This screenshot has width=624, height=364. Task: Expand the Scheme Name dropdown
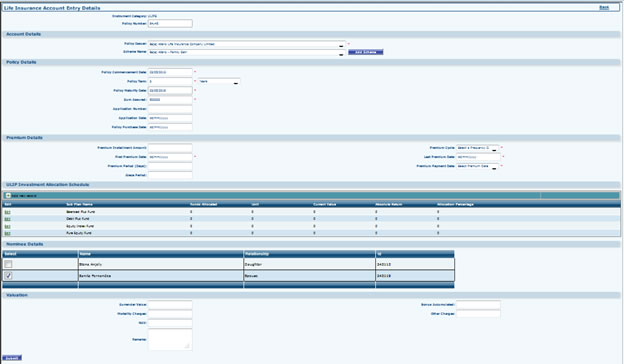point(246,53)
